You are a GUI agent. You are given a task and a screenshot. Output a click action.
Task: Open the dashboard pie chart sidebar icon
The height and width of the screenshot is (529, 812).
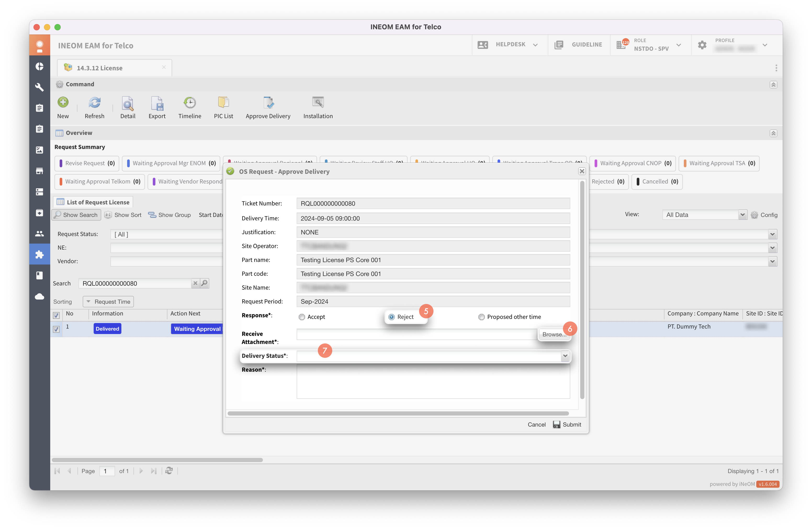tap(40, 66)
